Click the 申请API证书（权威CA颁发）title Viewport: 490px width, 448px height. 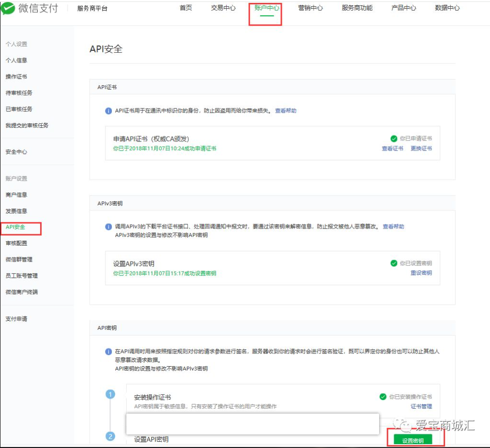(151, 139)
